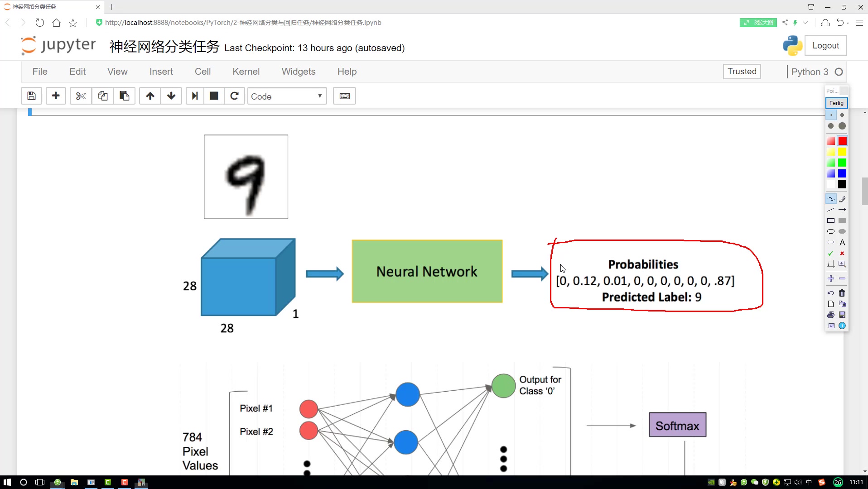This screenshot has width=868, height=489.
Task: Click the Logout button
Action: [x=825, y=46]
